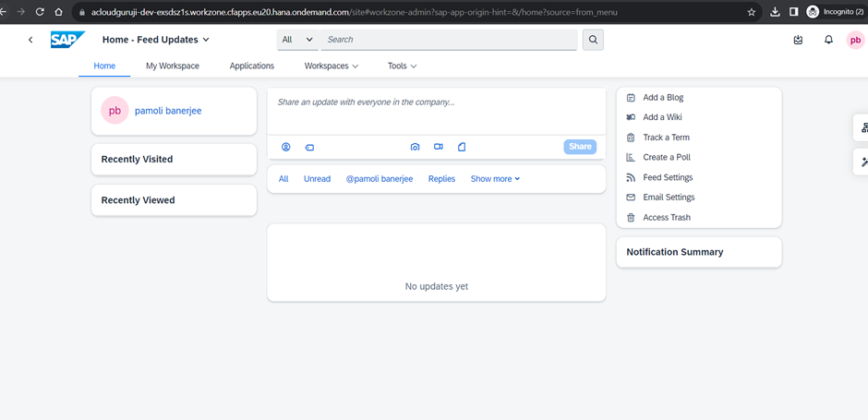Click the video icon in share box
This screenshot has width=868, height=420.
[439, 147]
